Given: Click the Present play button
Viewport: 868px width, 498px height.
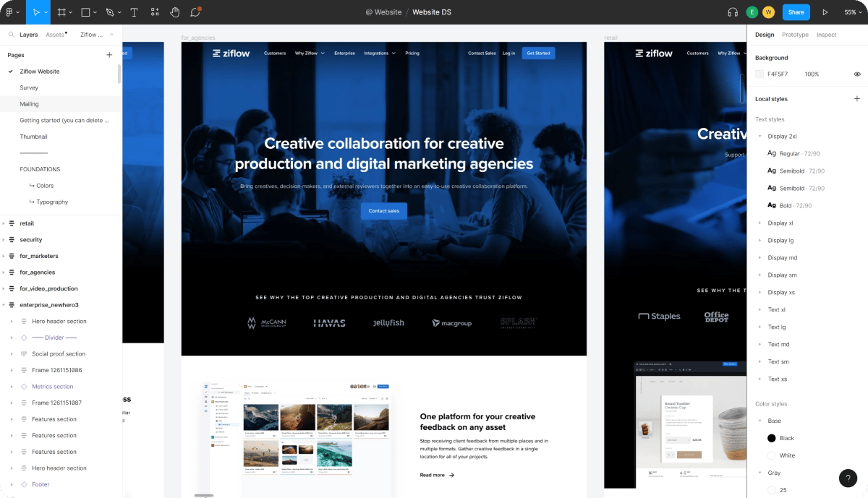Looking at the screenshot, I should coord(825,12).
